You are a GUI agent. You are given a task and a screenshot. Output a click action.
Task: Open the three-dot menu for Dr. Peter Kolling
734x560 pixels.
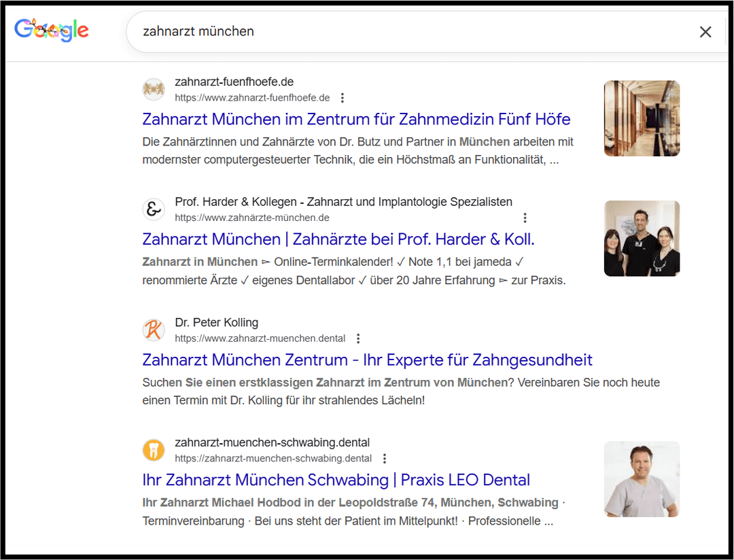[358, 338]
